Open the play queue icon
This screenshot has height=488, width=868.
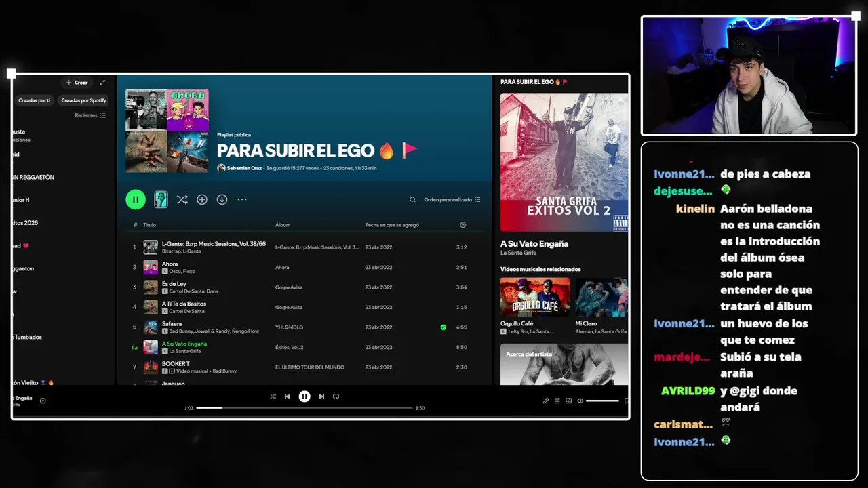(557, 401)
